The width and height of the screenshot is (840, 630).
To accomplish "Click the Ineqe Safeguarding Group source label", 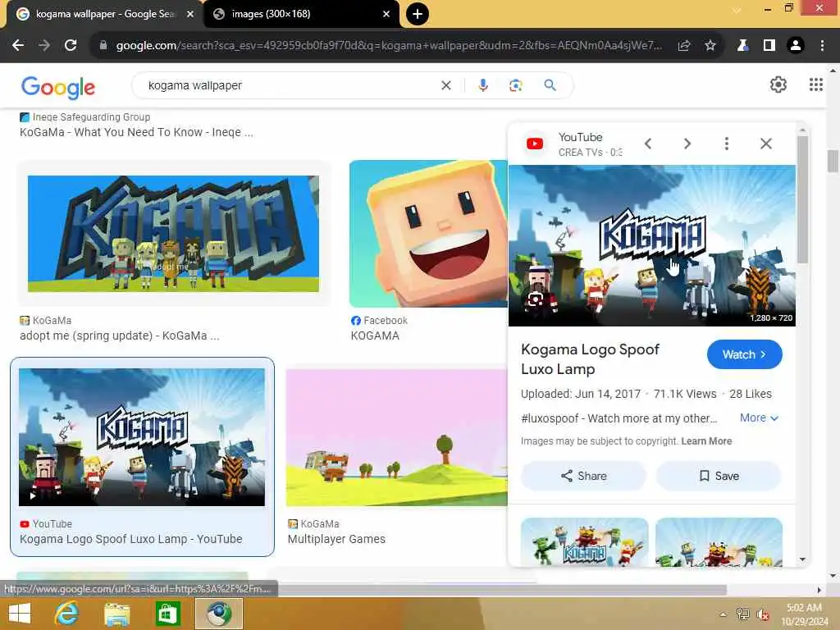I will pos(84,116).
